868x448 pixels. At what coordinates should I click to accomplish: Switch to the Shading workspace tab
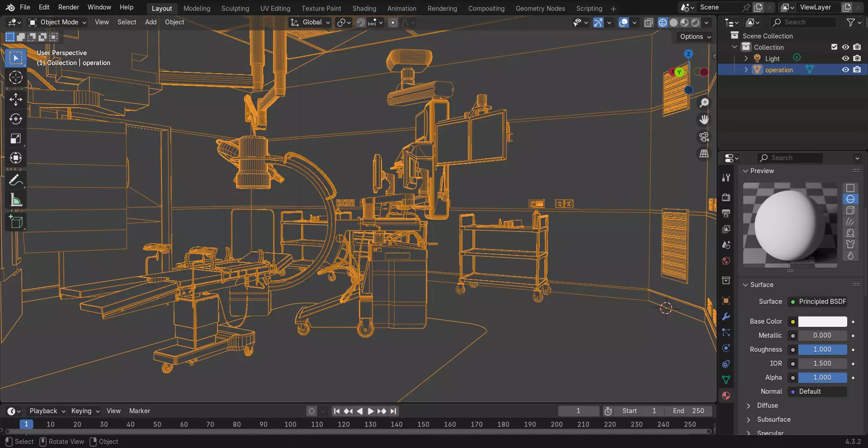(x=364, y=9)
